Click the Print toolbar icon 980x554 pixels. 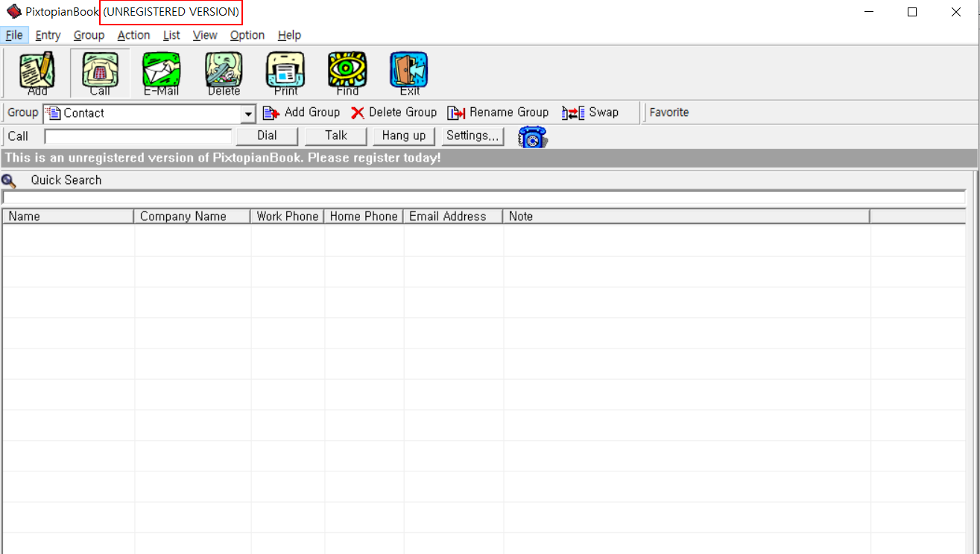(x=285, y=74)
